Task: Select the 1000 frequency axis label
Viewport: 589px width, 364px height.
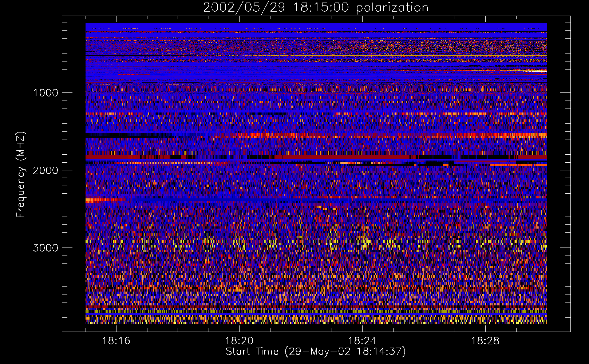Action: click(x=46, y=93)
